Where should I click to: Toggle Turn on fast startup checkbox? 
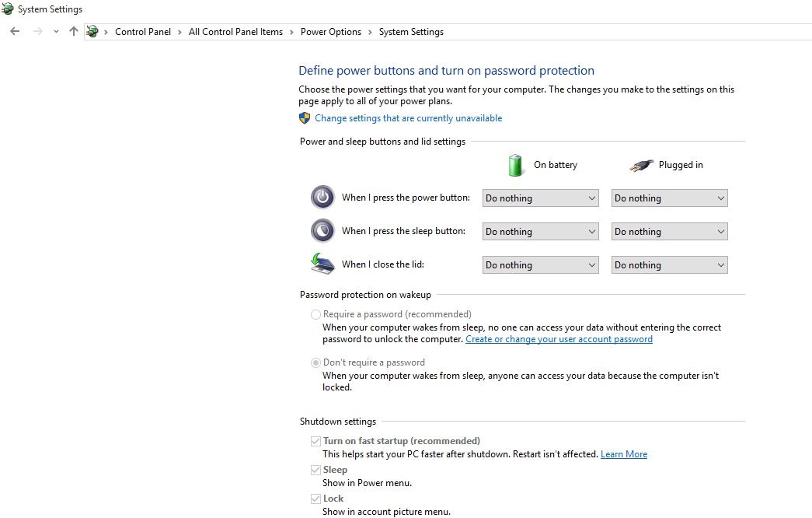[315, 441]
